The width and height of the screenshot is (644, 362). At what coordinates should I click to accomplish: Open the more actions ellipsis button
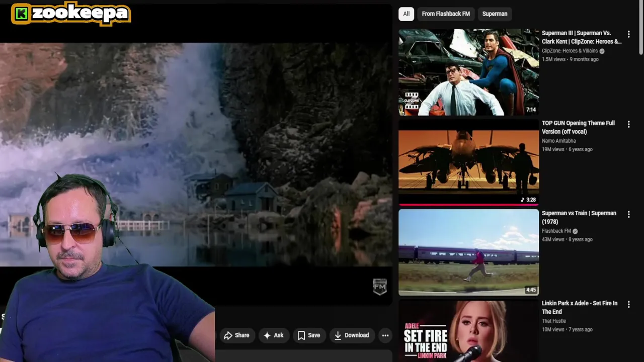tap(385, 335)
